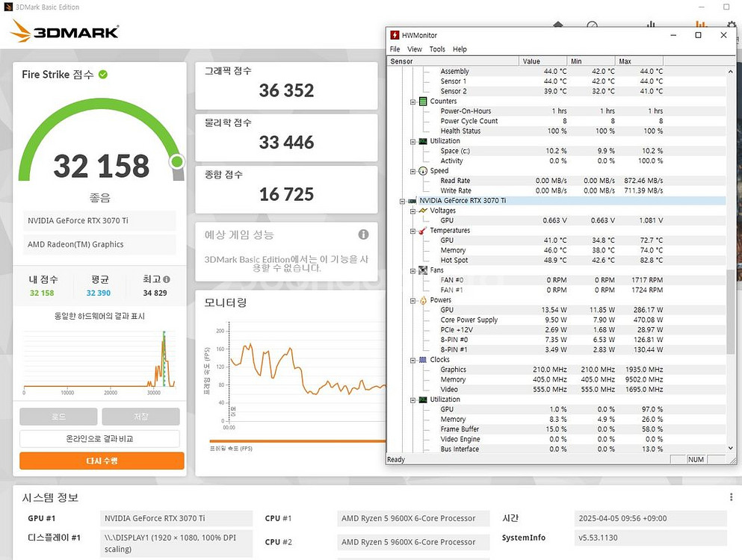Click the AMD Radeon(TM) Graphics label

[x=75, y=244]
